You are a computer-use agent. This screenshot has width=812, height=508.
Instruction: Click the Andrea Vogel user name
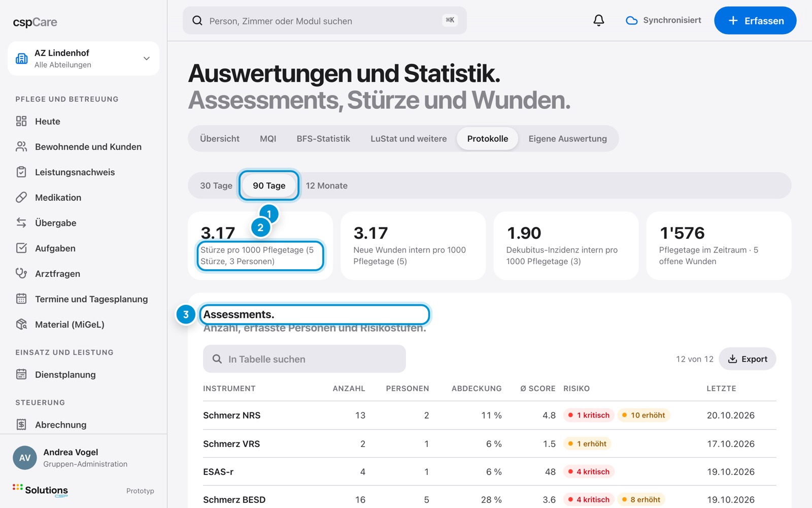pos(71,452)
